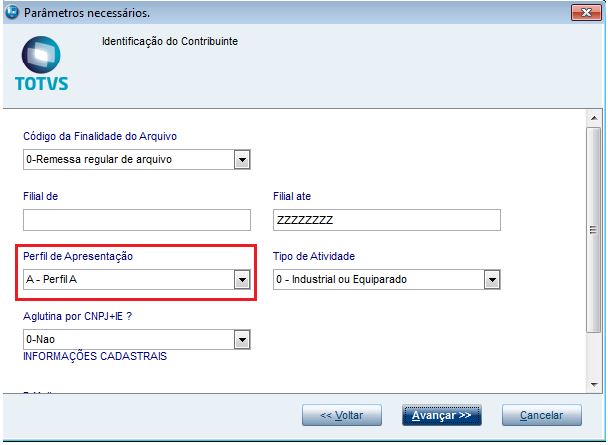
Task: Expand the Aglutina por CNPJ+IE dropdown arrow
Action: coord(242,340)
